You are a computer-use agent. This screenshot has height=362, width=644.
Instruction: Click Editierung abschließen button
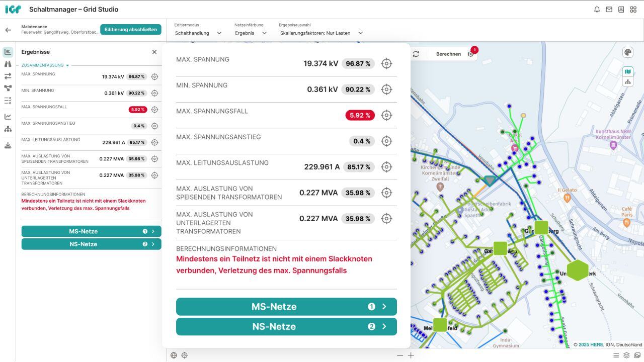click(131, 30)
